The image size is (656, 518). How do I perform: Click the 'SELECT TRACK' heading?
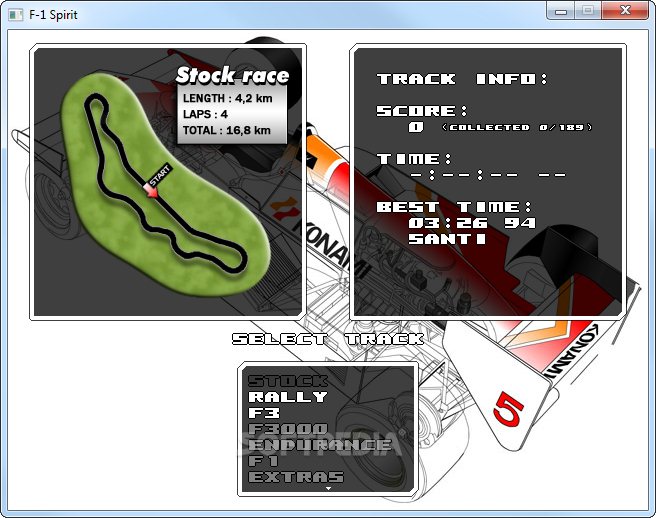click(x=328, y=339)
